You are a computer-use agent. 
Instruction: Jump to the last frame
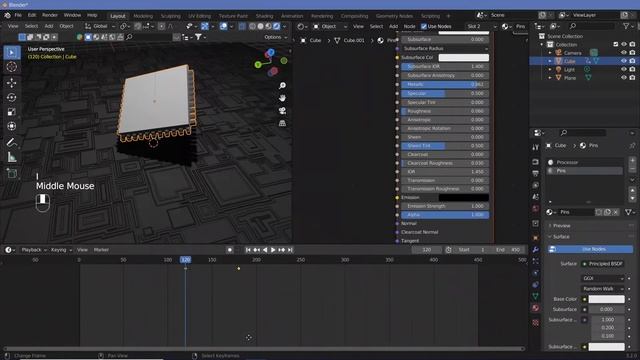(x=290, y=250)
